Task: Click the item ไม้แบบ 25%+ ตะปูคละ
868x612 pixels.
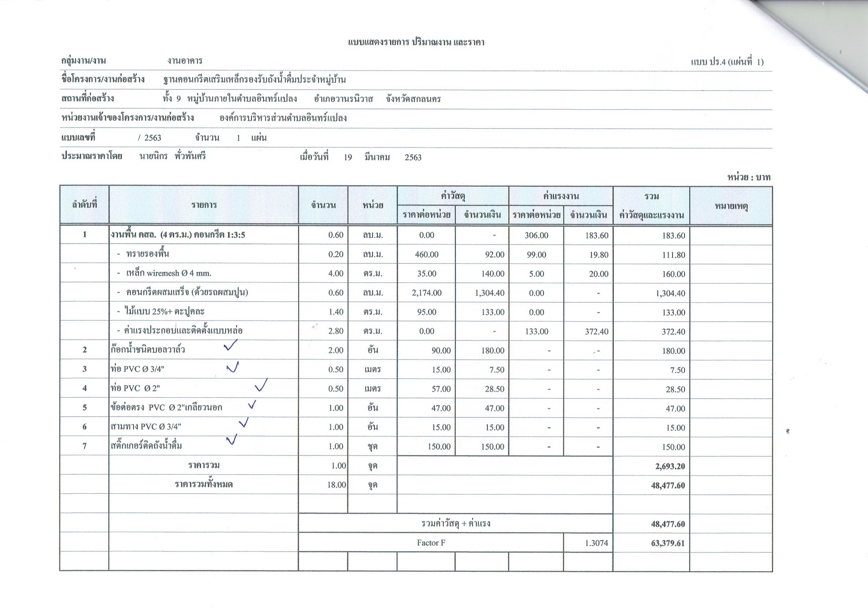Action: coord(164,311)
